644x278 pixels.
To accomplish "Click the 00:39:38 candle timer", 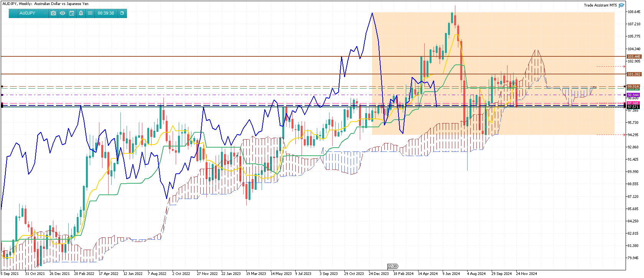I will point(106,13).
